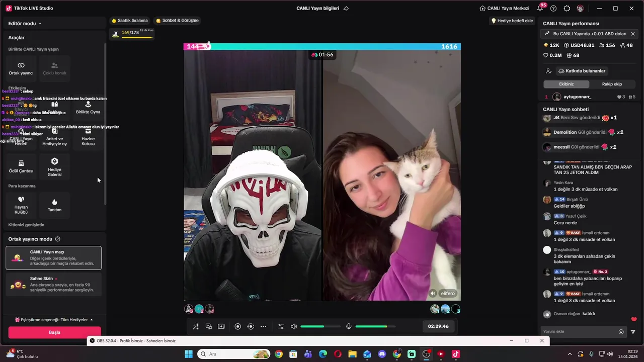Open the Tanıtım promotion tool

[54, 205]
